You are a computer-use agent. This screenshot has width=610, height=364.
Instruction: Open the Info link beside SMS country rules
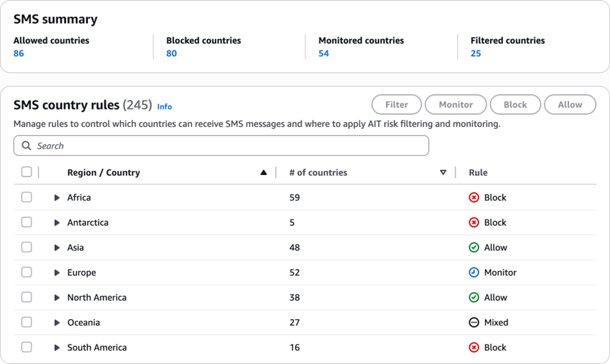[165, 106]
